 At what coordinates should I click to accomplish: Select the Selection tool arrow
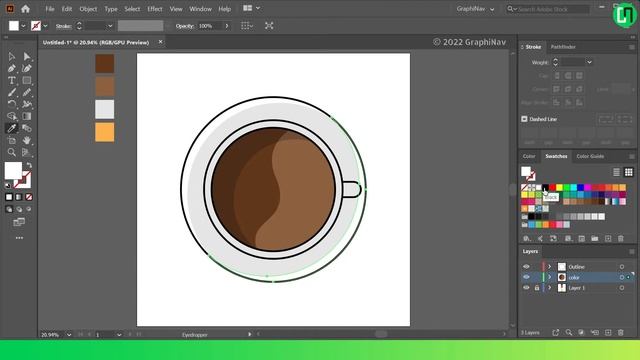11,57
